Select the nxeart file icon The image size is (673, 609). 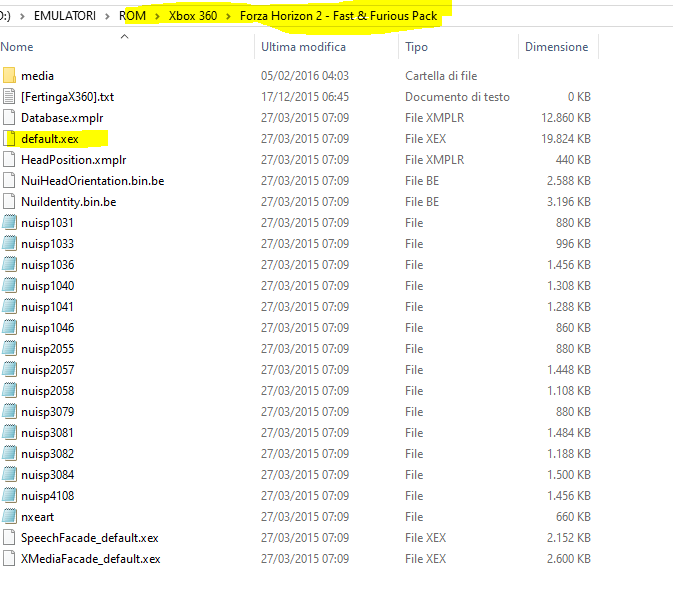9,517
